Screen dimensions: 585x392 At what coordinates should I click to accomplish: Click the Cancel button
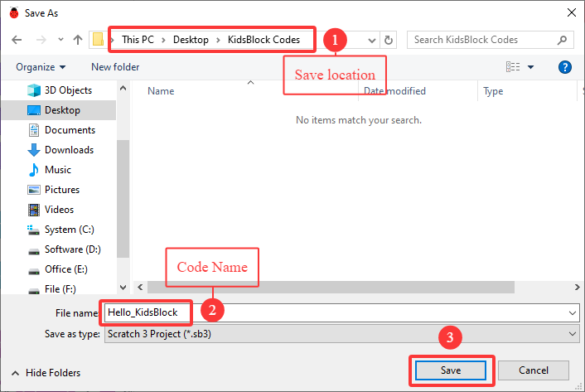tap(534, 370)
